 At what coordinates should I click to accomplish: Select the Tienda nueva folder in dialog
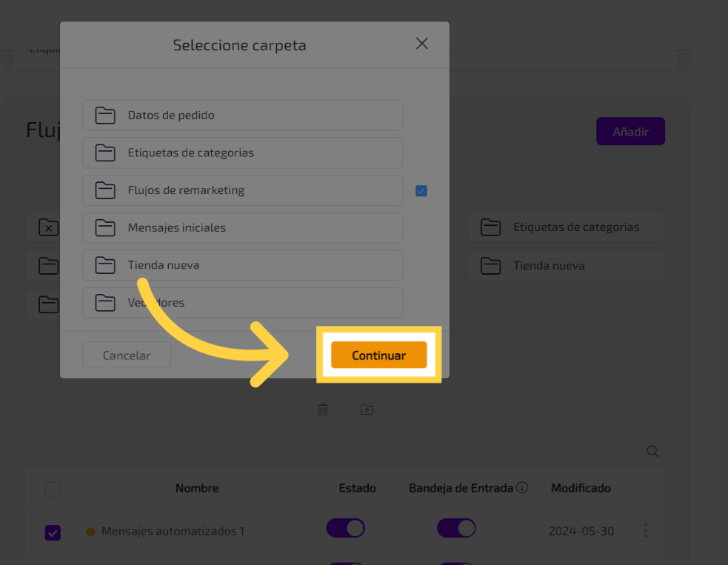click(242, 265)
